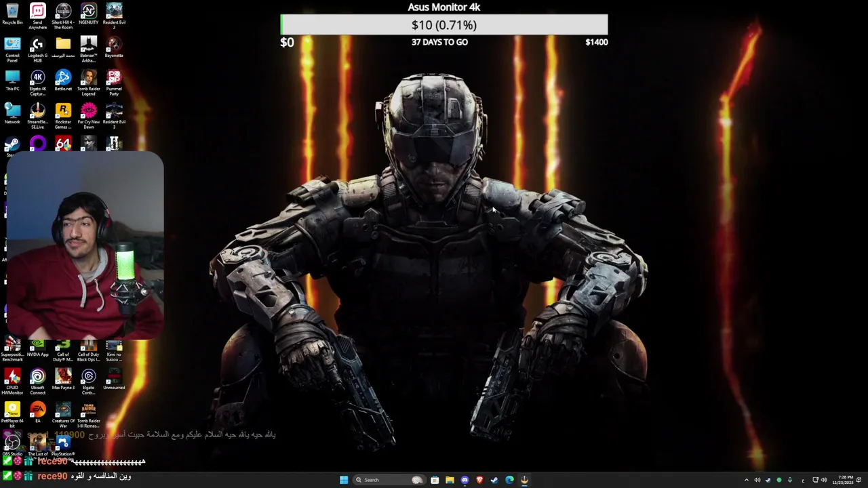The width and height of the screenshot is (868, 488).
Task: Open Discord from the taskbar
Action: pyautogui.click(x=465, y=480)
